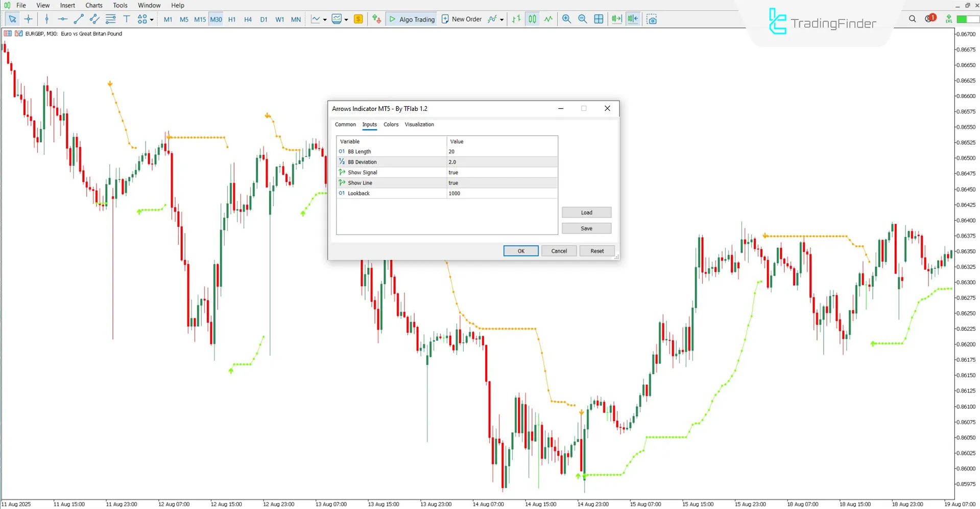Toggle Algo Trading on
This screenshot has width=980, height=509.
tap(411, 19)
